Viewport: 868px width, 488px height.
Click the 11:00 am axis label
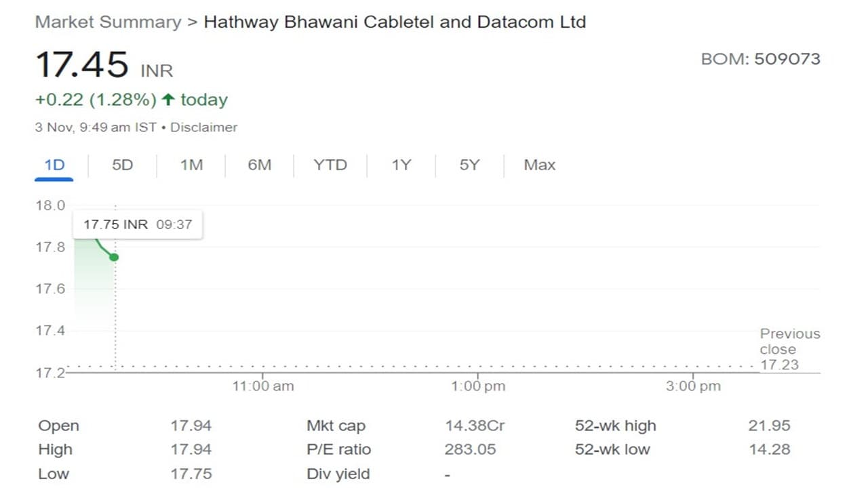[x=263, y=386]
